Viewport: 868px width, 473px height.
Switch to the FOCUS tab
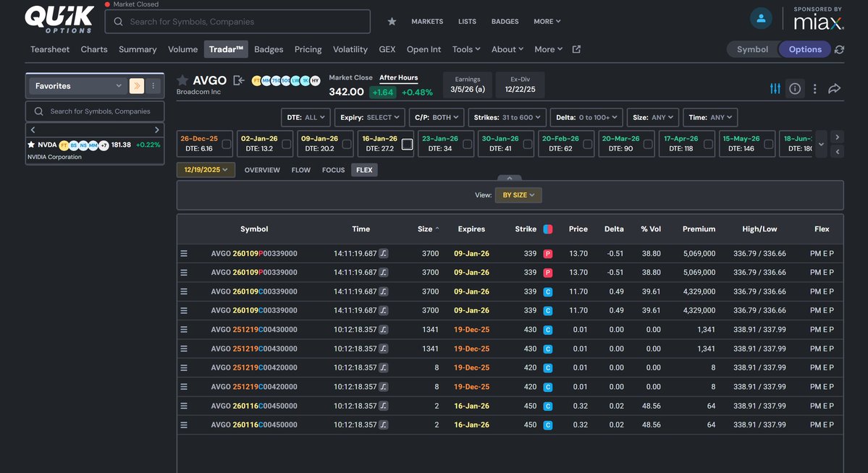333,170
